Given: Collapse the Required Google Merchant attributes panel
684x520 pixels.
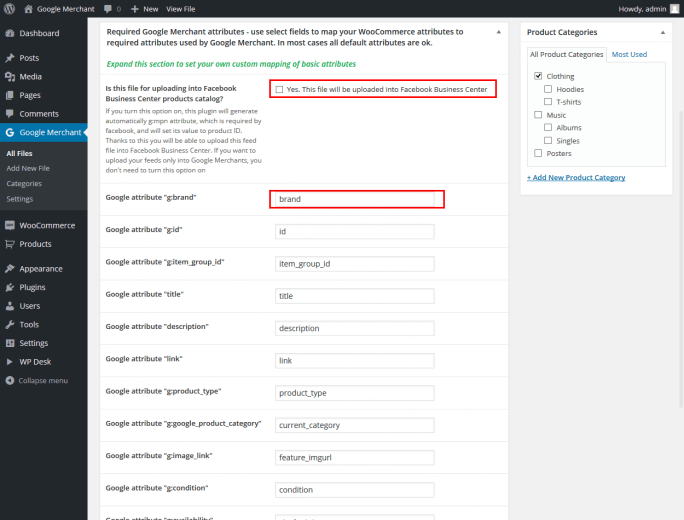Looking at the screenshot, I should click(x=499, y=32).
